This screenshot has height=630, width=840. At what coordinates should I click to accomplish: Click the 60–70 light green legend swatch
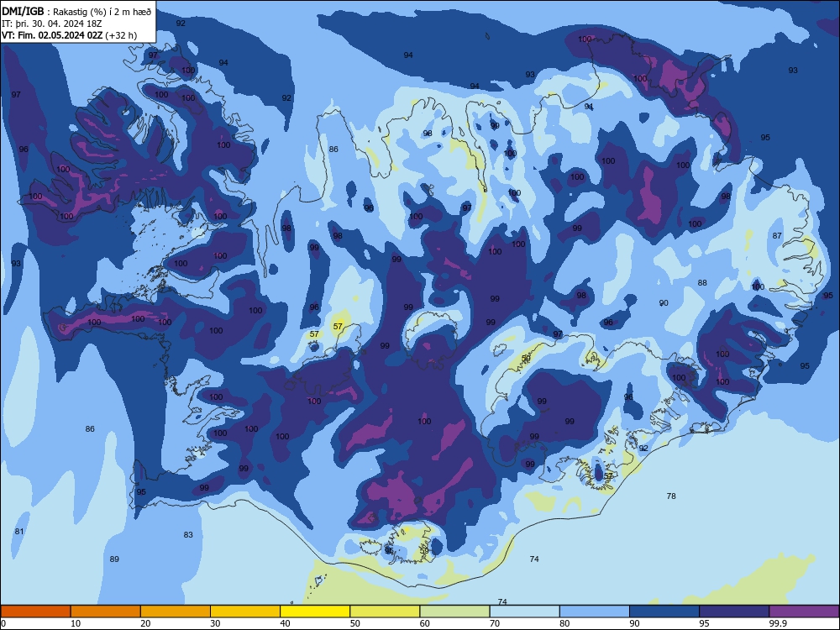click(454, 612)
